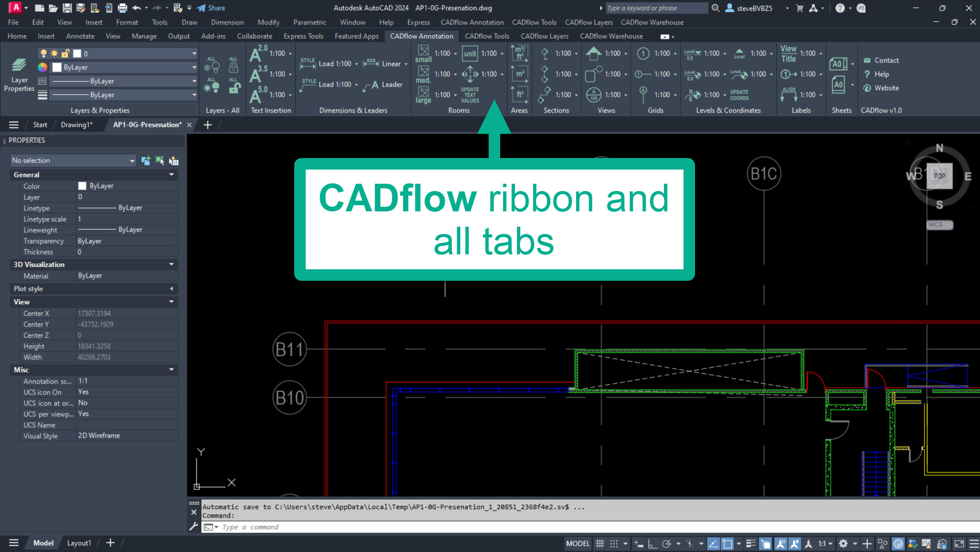Click the customization wrench beside the command line
The width and height of the screenshot is (980, 552).
(x=194, y=527)
